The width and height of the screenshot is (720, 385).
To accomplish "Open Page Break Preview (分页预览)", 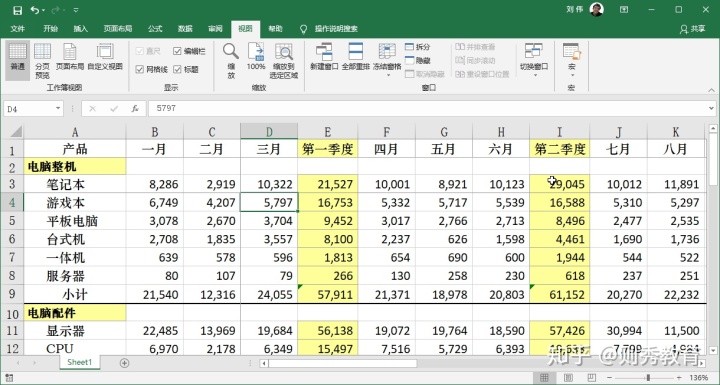I will tap(42, 60).
